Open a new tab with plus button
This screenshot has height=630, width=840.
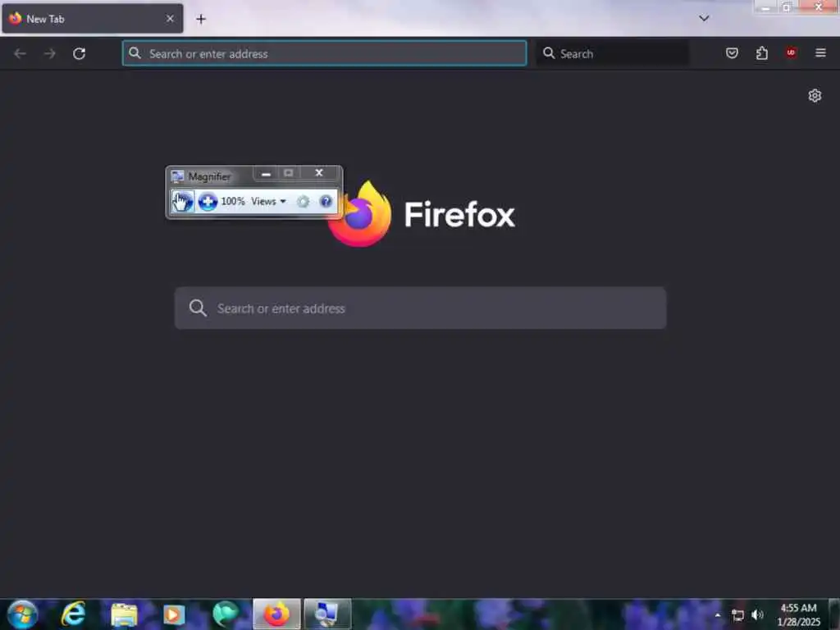tap(201, 20)
